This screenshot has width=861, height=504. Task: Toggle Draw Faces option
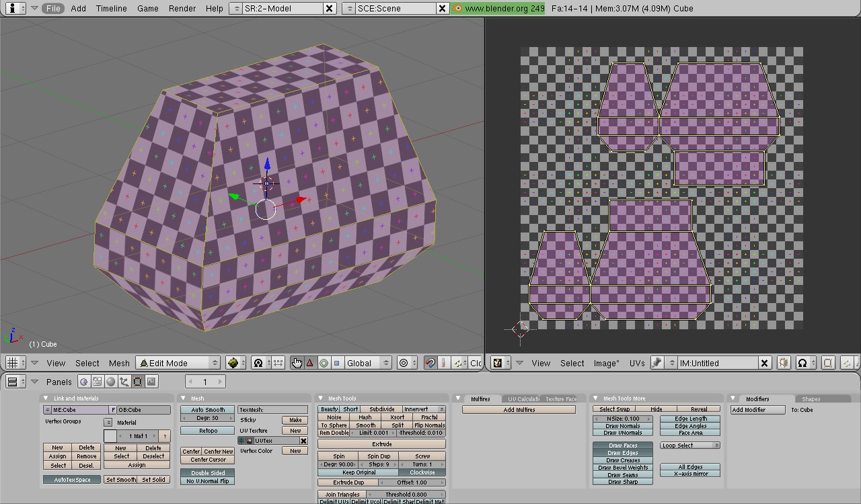pyautogui.click(x=623, y=446)
